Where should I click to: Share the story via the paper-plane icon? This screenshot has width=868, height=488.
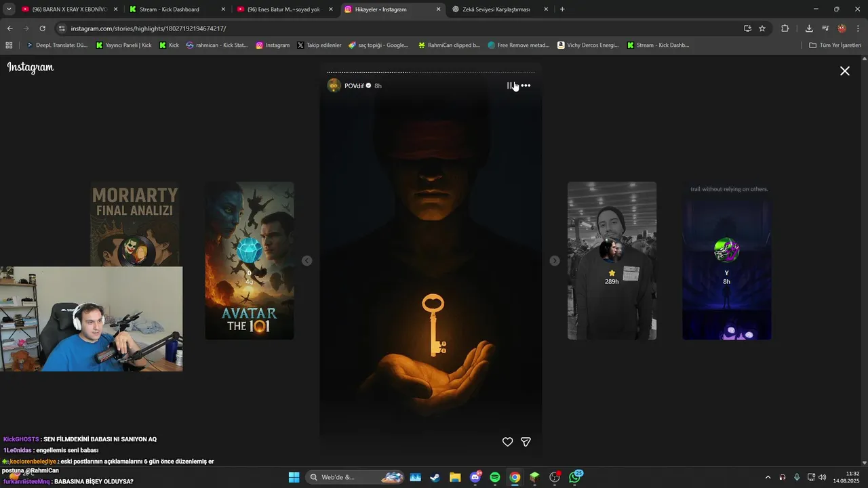[526, 442]
